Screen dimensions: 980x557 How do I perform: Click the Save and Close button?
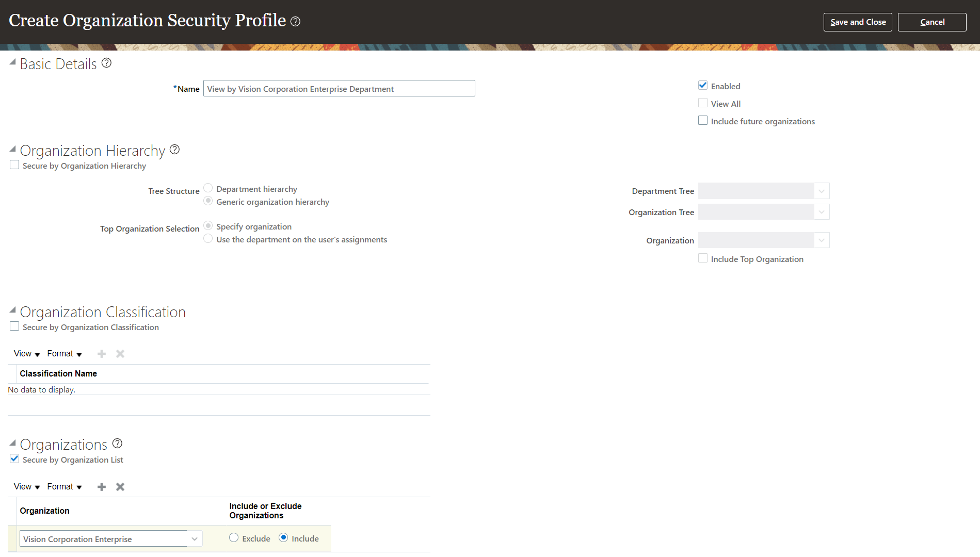[x=857, y=22]
